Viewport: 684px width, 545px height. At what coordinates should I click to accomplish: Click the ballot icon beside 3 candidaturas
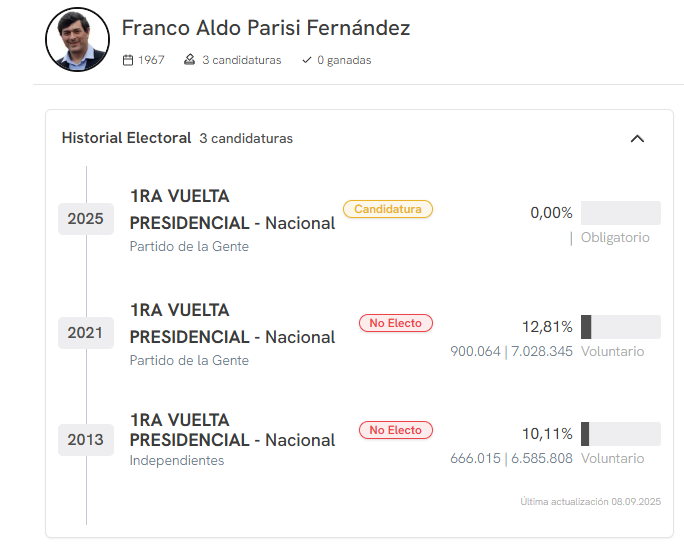click(x=190, y=60)
